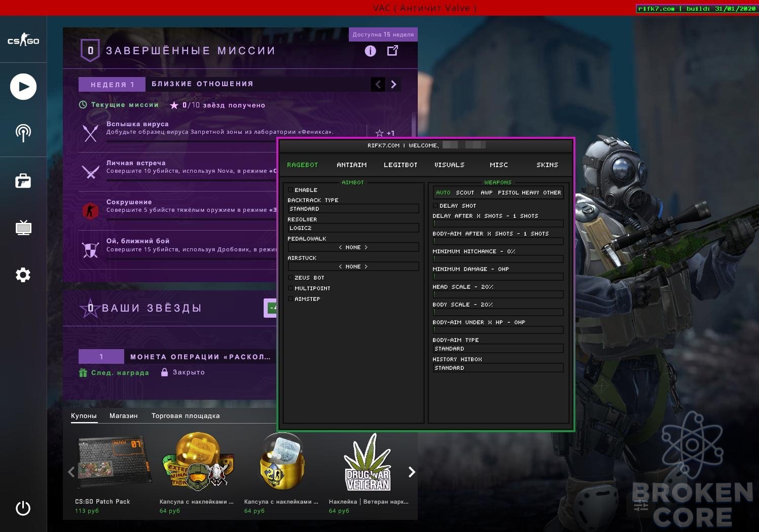Click the red icon for Сокрушение mission
The height and width of the screenshot is (532, 759).
click(x=91, y=211)
